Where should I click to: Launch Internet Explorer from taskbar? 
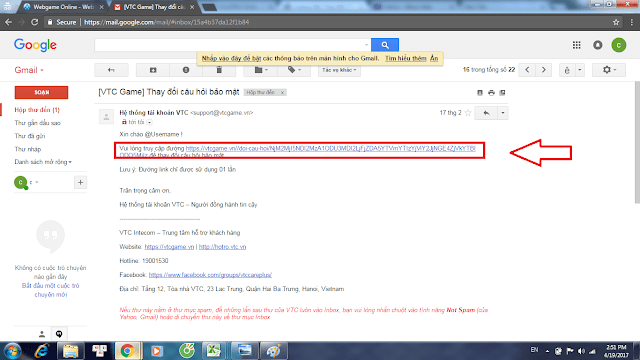[x=42, y=351]
